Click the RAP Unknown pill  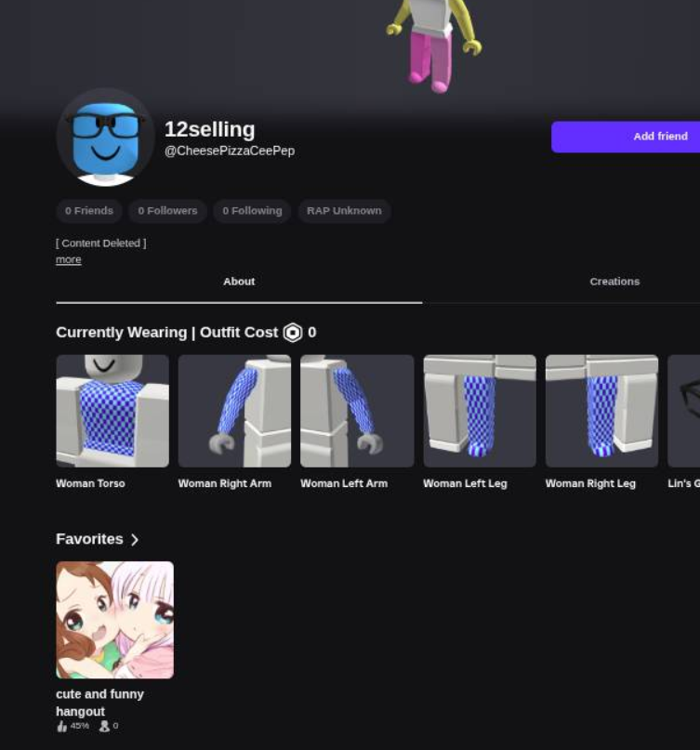[x=344, y=211]
